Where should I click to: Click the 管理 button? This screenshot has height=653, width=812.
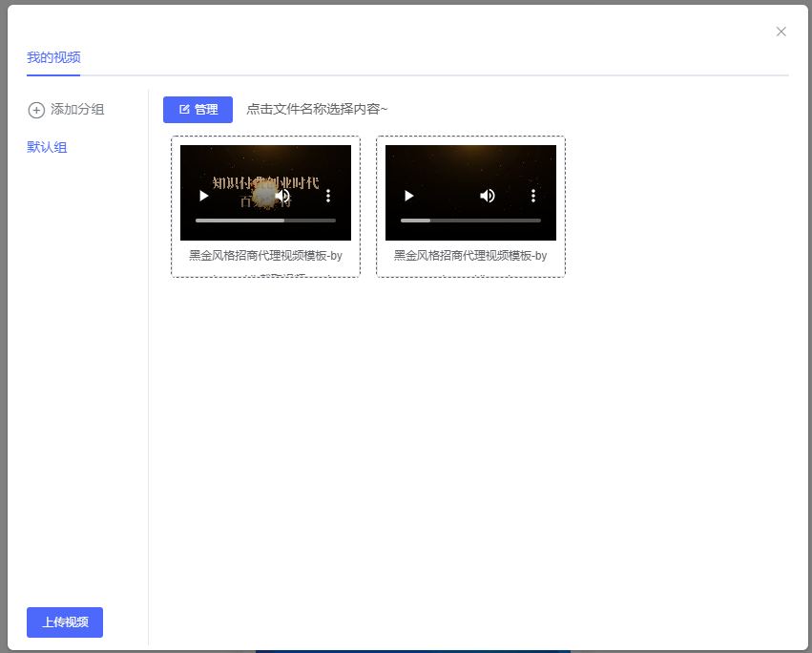click(x=198, y=110)
